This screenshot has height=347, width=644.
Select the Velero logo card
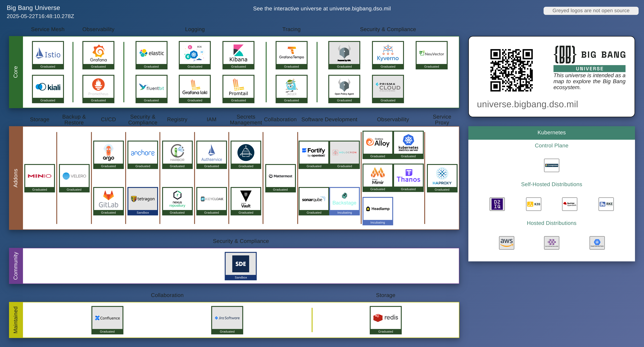74,178
